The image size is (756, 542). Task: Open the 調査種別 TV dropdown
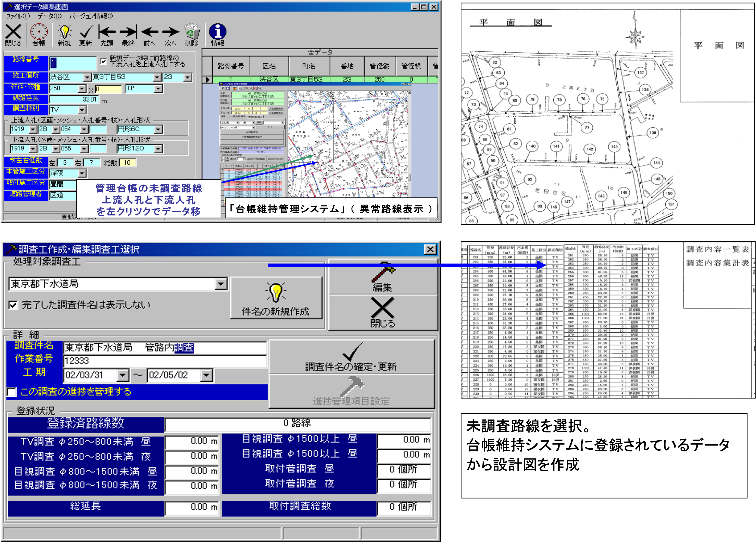pos(82,110)
